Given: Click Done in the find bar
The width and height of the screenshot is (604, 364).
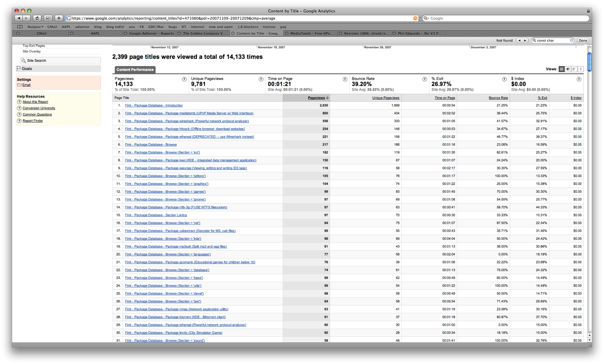Looking at the screenshot, I should (583, 40).
